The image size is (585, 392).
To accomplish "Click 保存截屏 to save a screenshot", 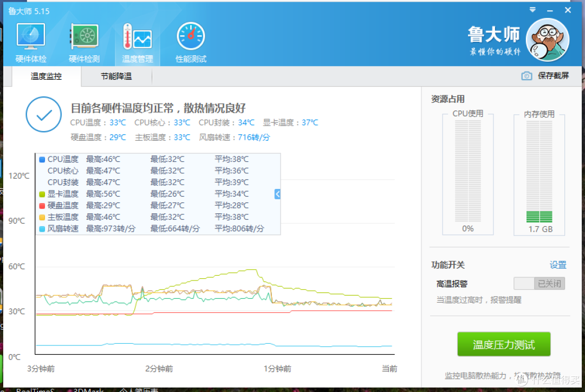I will (x=553, y=76).
